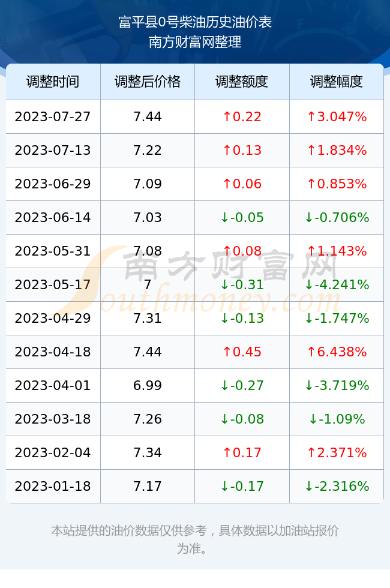390x588 pixels.
Task: Click the 调整幅度 column header
Action: coord(337,82)
